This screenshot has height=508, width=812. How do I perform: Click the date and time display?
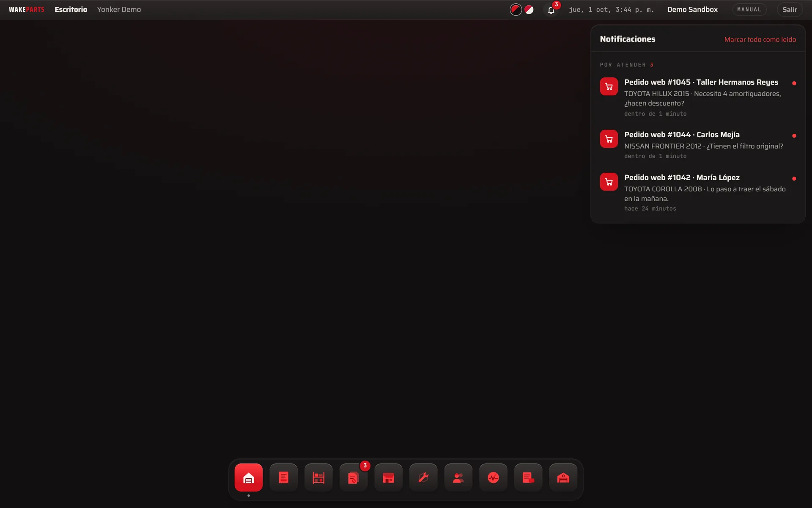pos(611,9)
